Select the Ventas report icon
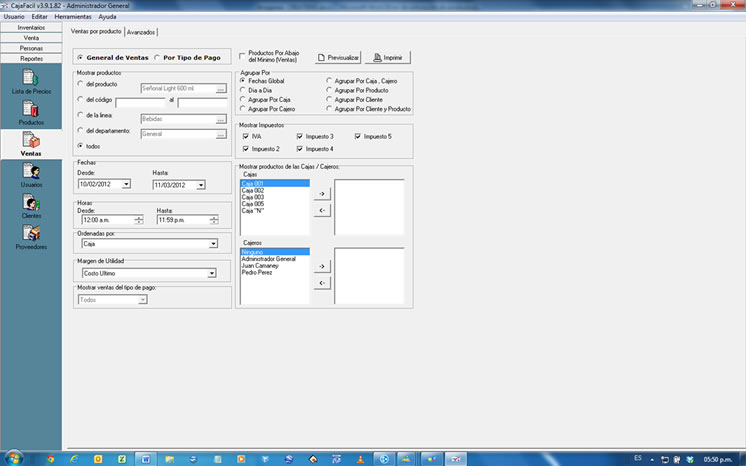The width and height of the screenshot is (746, 466). [30, 145]
